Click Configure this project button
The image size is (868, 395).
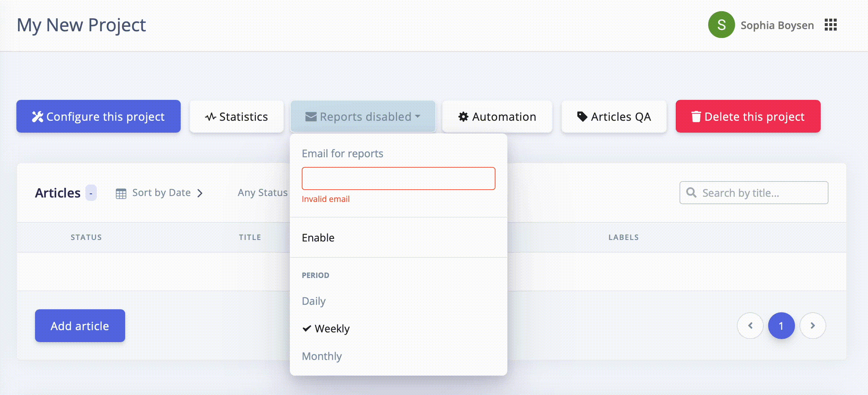[x=98, y=117]
